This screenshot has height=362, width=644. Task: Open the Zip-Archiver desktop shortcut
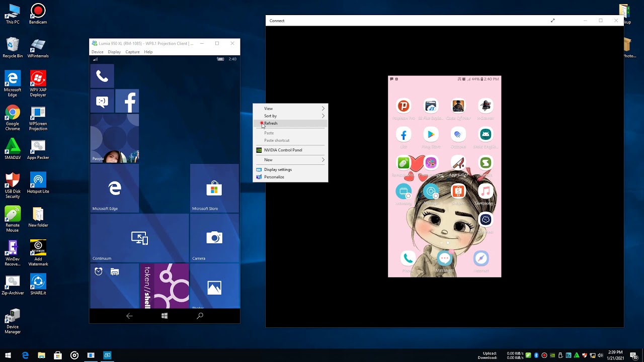point(13,285)
